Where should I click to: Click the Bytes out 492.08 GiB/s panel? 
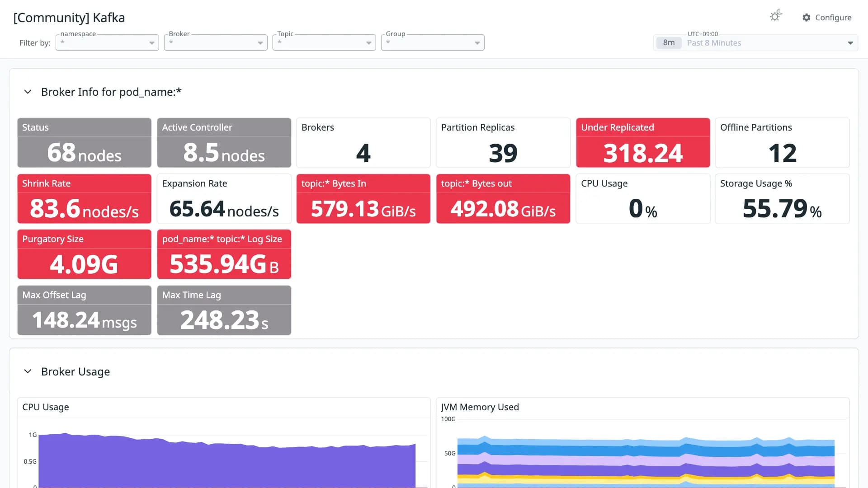click(x=503, y=199)
